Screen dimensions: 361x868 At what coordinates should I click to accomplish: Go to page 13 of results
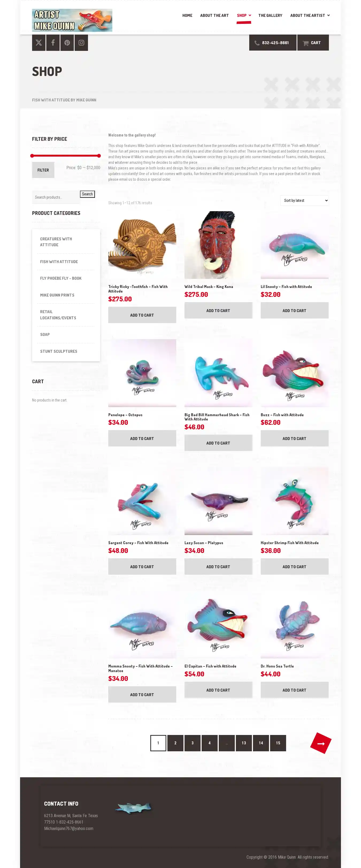[x=244, y=743]
